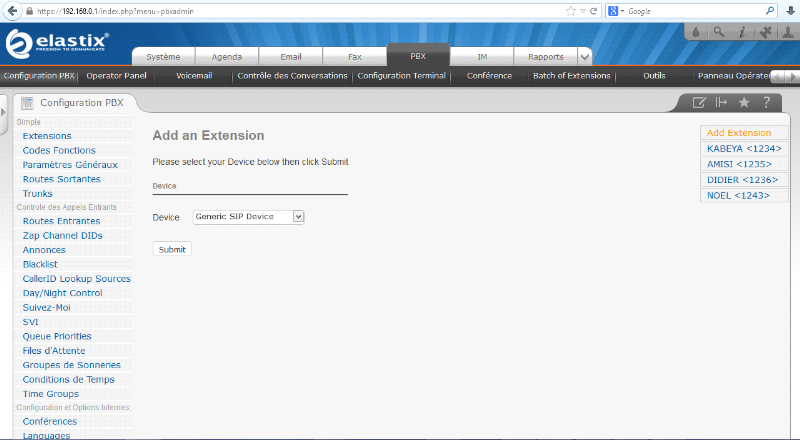The height and width of the screenshot is (440, 800).
Task: Open Annonces sidebar link
Action: click(x=44, y=250)
